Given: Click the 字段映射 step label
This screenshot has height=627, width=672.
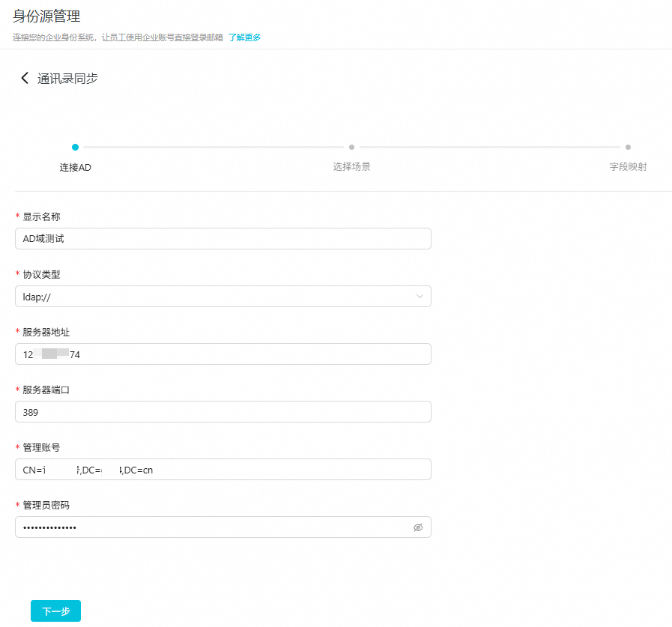Looking at the screenshot, I should pyautogui.click(x=628, y=167).
